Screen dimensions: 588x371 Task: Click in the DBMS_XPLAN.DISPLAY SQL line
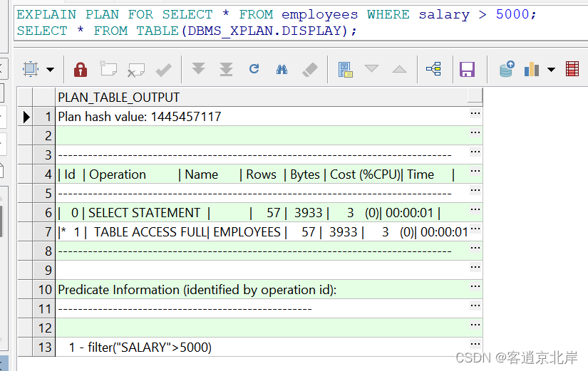point(187,31)
